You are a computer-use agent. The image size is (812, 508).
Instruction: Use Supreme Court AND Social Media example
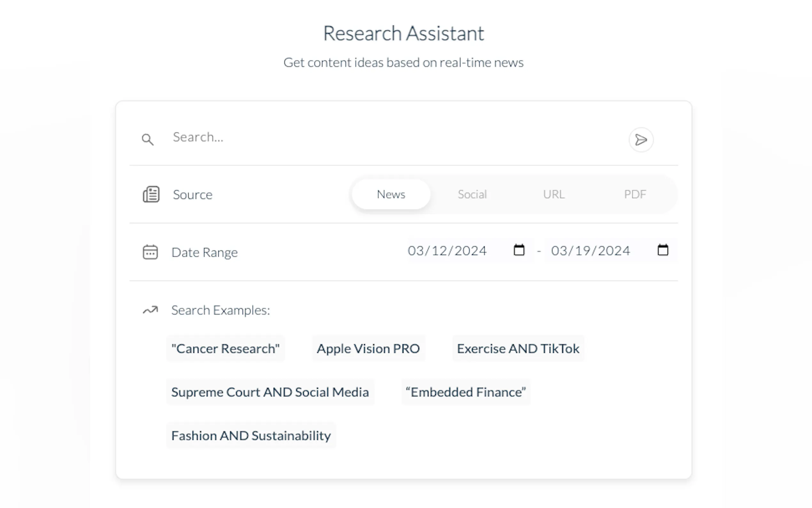pyautogui.click(x=270, y=392)
